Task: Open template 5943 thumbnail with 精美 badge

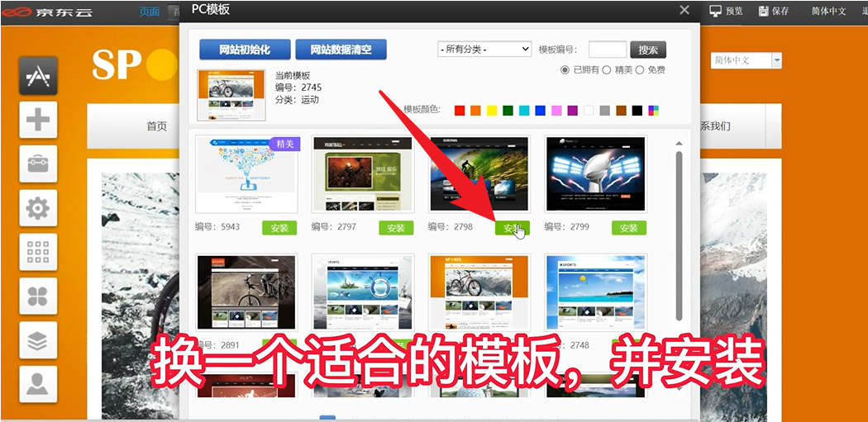Action: click(x=246, y=173)
